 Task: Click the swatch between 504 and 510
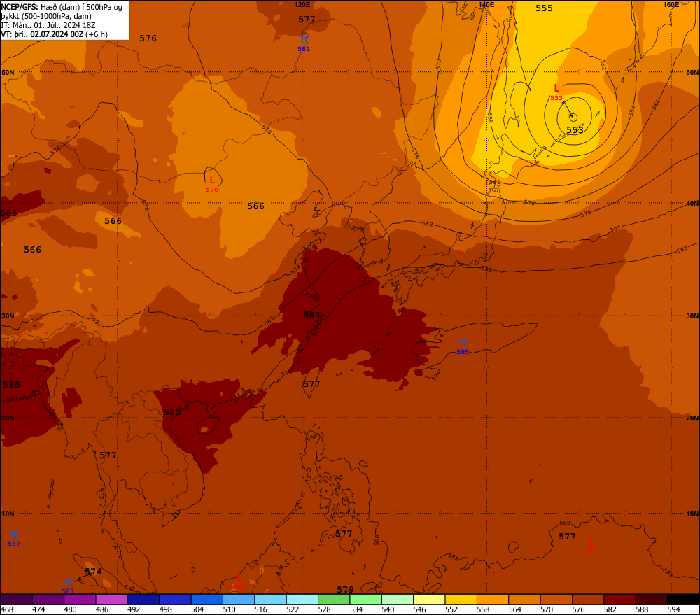click(x=206, y=599)
